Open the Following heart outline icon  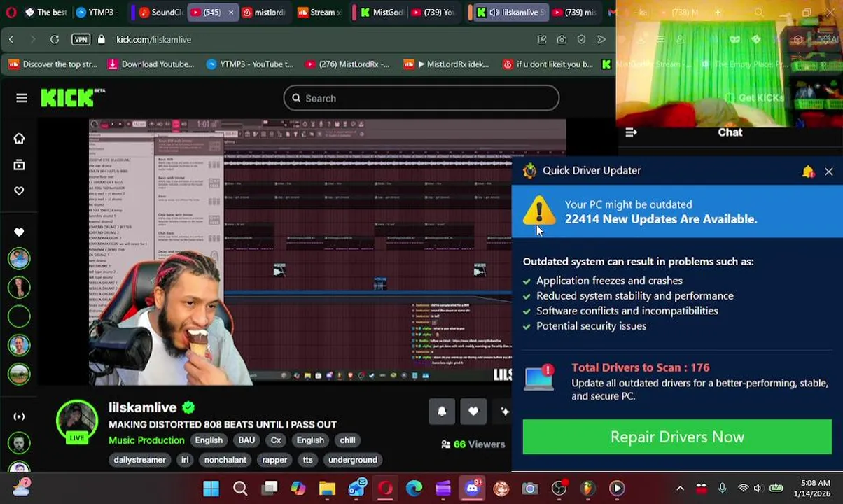pos(19,191)
